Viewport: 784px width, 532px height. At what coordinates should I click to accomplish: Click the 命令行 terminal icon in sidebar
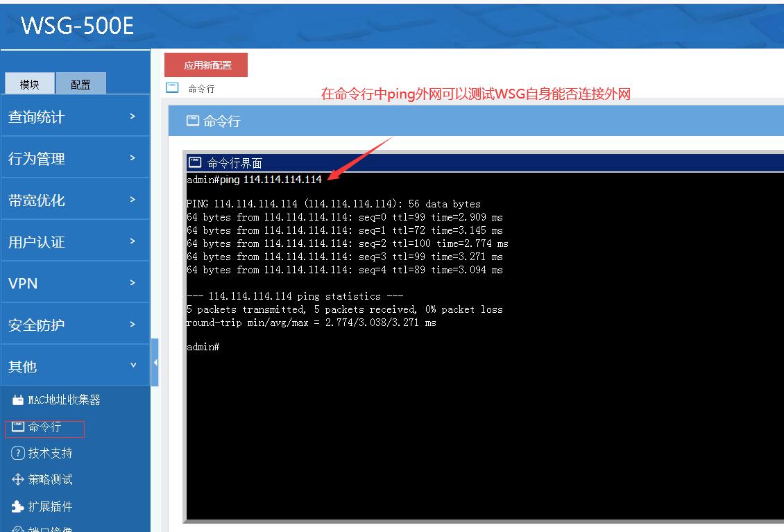[x=18, y=427]
